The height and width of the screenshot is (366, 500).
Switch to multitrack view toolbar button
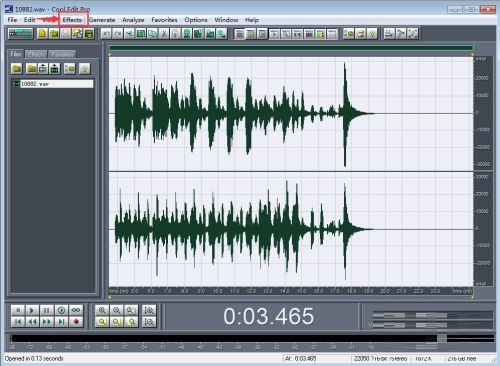pos(21,34)
